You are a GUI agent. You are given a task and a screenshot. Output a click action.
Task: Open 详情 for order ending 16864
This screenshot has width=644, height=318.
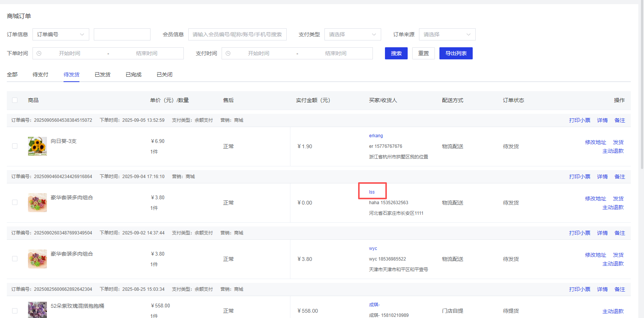point(602,177)
